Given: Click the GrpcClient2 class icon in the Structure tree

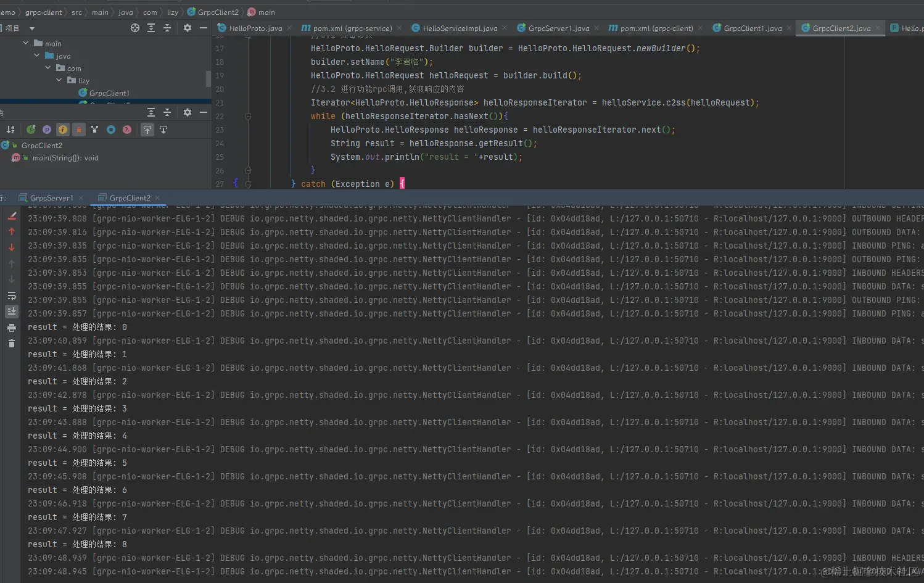Looking at the screenshot, I should 6,146.
